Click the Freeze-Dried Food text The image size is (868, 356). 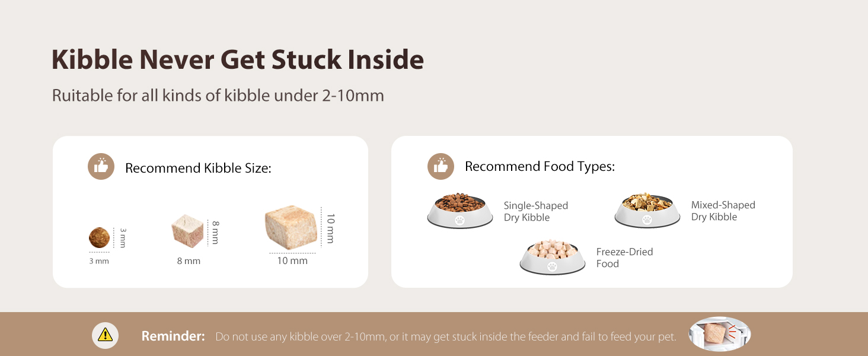(x=625, y=258)
